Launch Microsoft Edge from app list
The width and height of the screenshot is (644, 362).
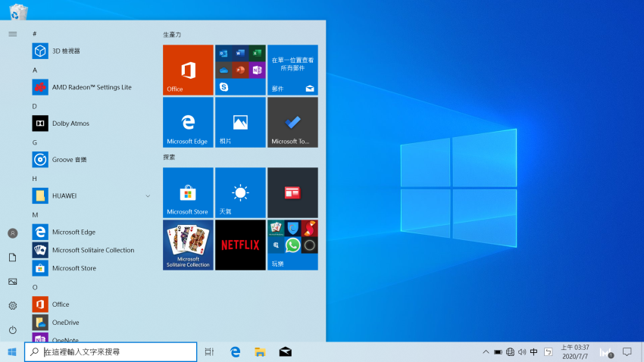pyautogui.click(x=91, y=232)
